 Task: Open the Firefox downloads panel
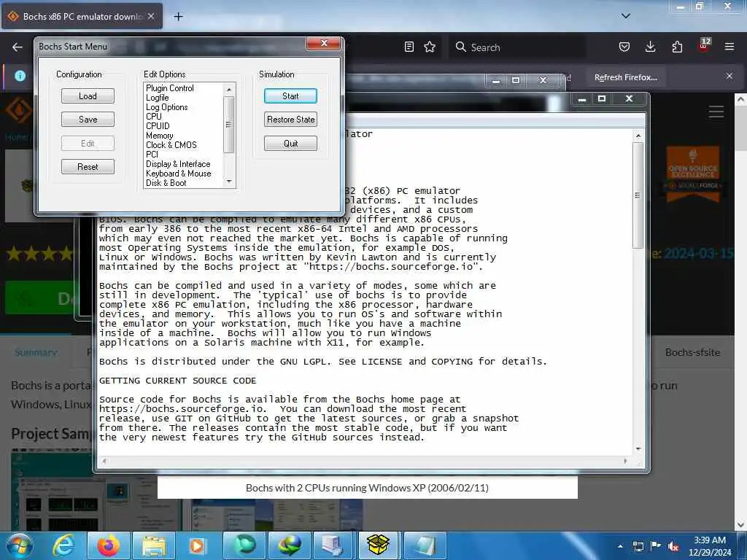pyautogui.click(x=650, y=47)
